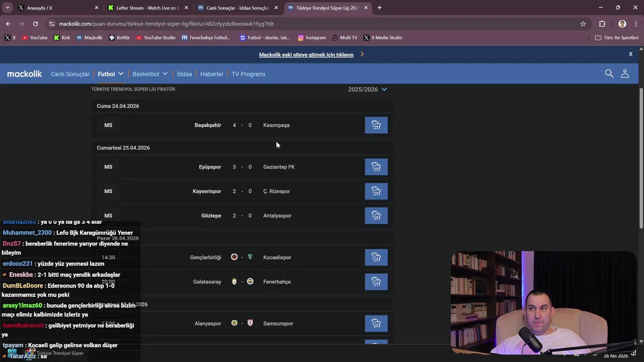The image size is (644, 362).
Task: Open Kick bookmark
Action: point(62,38)
